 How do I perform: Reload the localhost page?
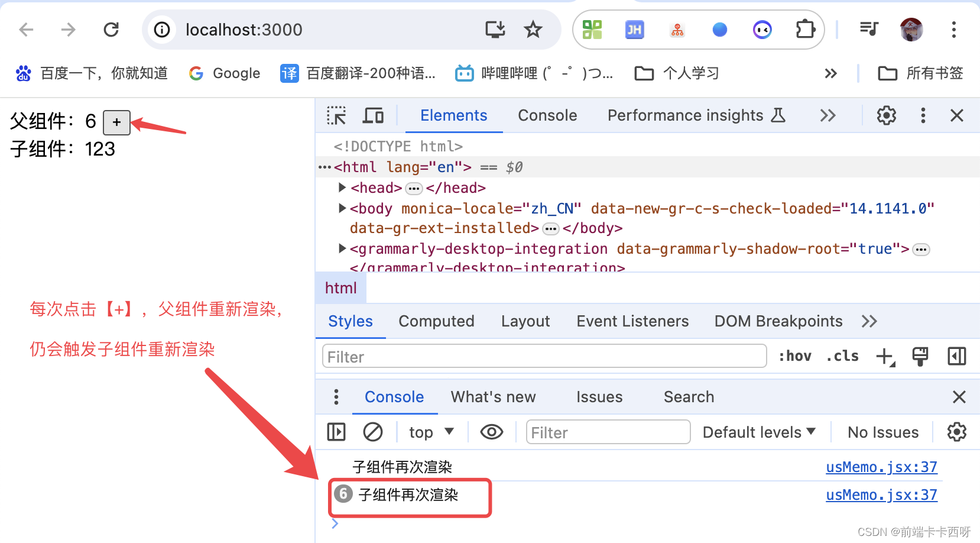pyautogui.click(x=111, y=30)
